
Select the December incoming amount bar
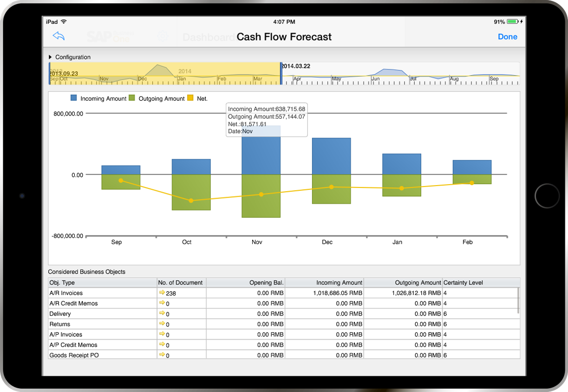tap(331, 156)
